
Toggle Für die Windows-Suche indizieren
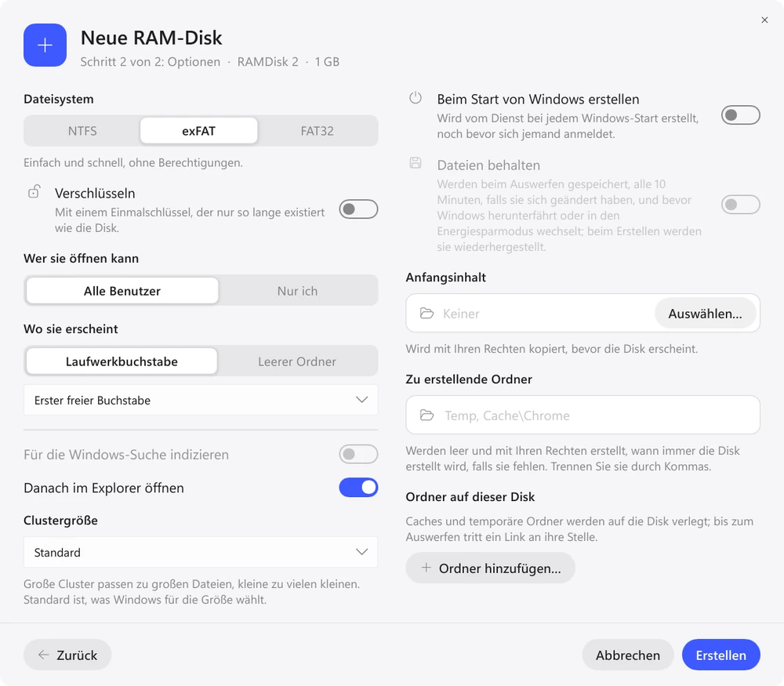[x=358, y=454]
